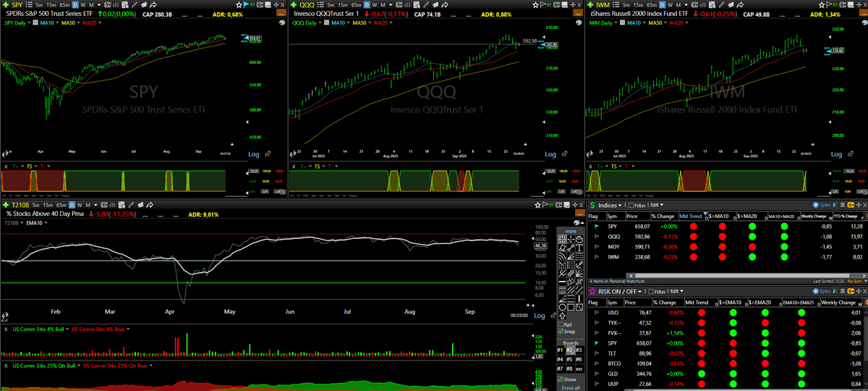The image size is (868, 391).
Task: Toggle the Snap checkbox in the drawing panel
Action: (561, 331)
